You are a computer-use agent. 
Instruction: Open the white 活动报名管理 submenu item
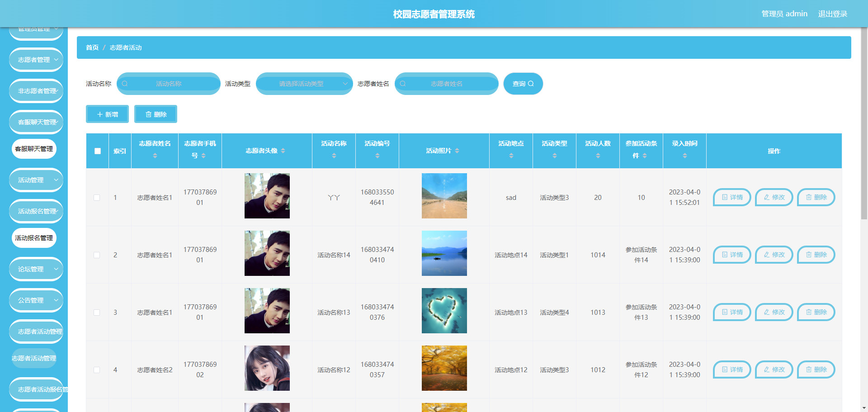34,238
